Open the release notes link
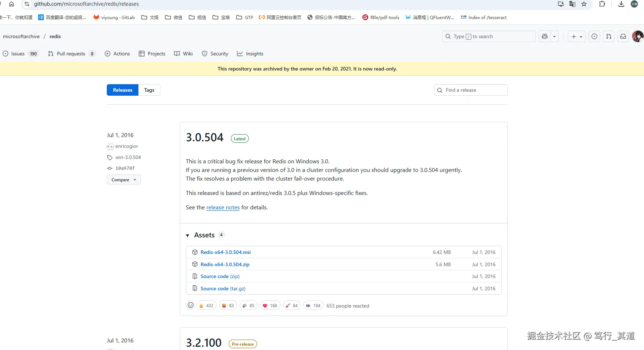This screenshot has width=644, height=350. 223,208
